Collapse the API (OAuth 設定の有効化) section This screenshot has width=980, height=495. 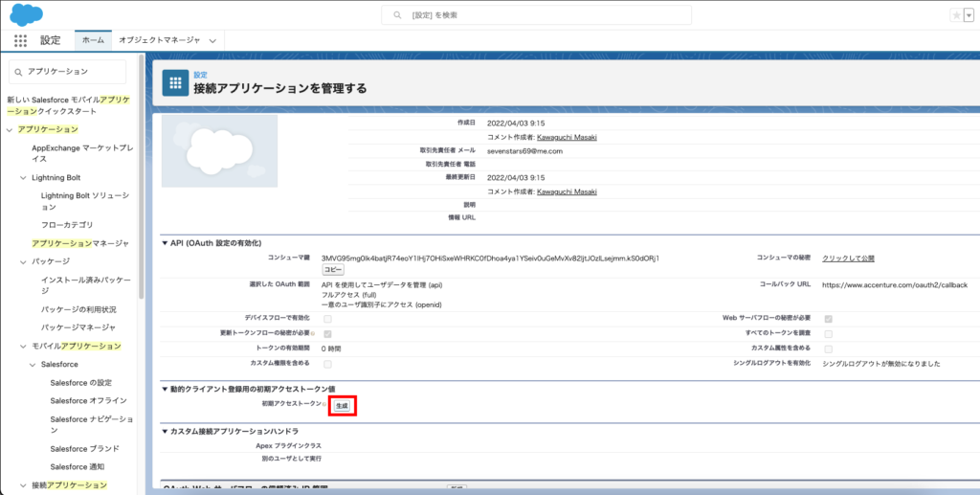pos(165,243)
